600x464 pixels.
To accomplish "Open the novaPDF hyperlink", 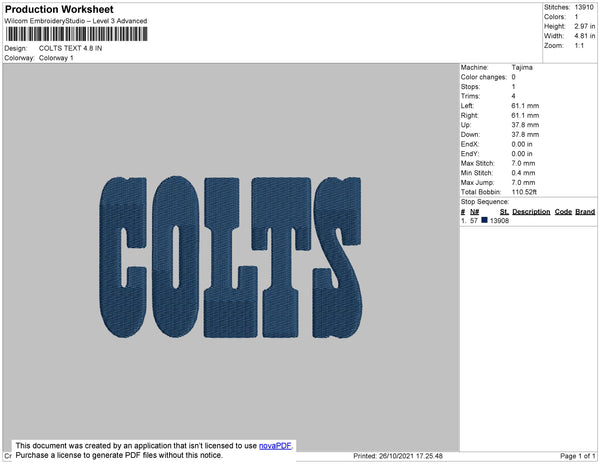I will click(x=275, y=446).
